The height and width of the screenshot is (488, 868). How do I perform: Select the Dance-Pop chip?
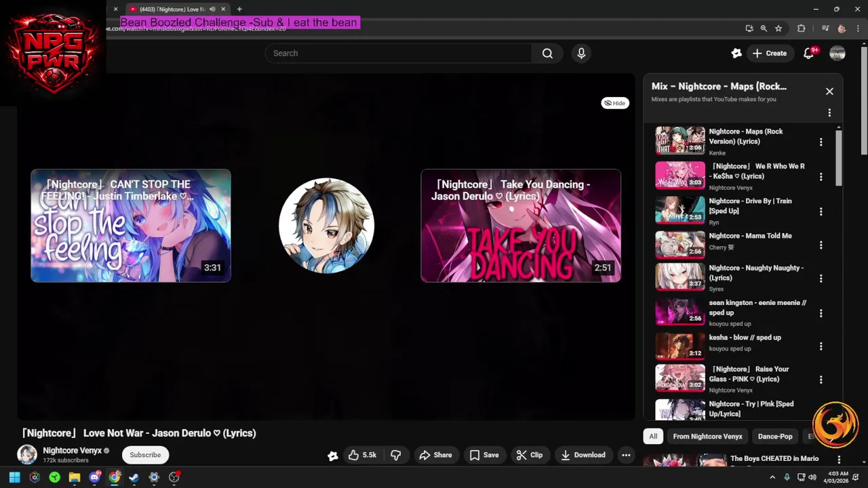click(775, 436)
